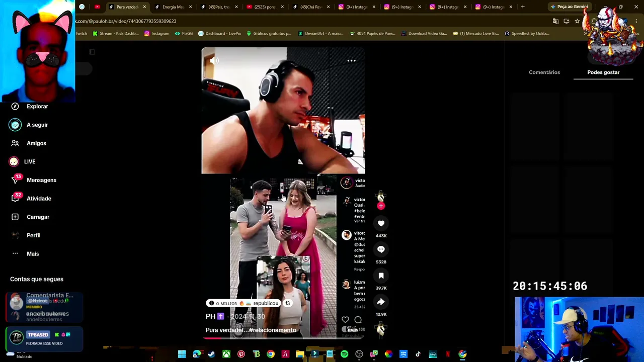This screenshot has height=362, width=644.
Task: Switch to the Energia Mas browser tab
Action: pyautogui.click(x=174, y=7)
